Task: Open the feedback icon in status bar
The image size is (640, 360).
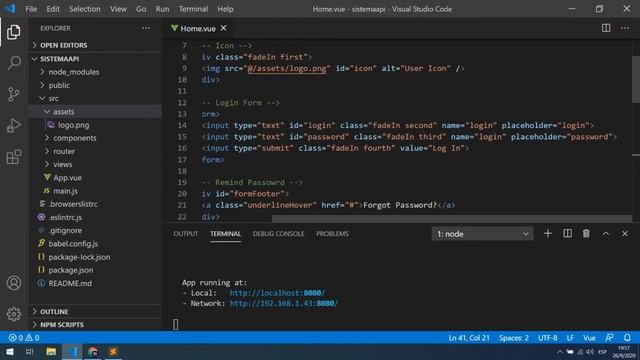Action: pos(609,338)
